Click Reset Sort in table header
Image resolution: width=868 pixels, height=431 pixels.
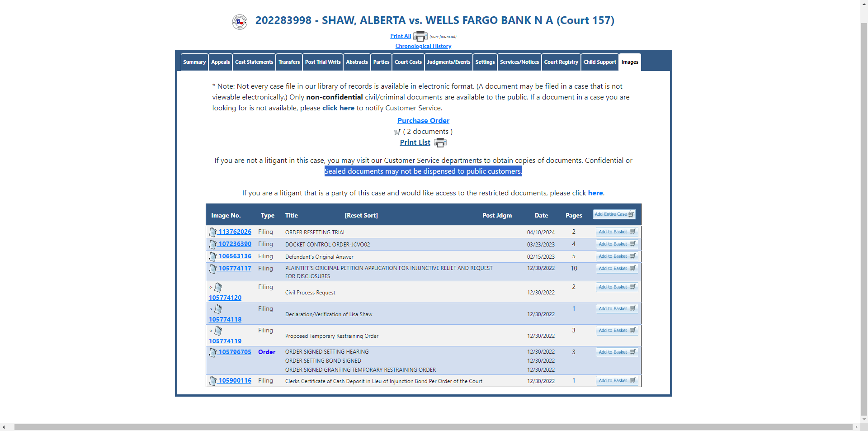[x=361, y=216]
